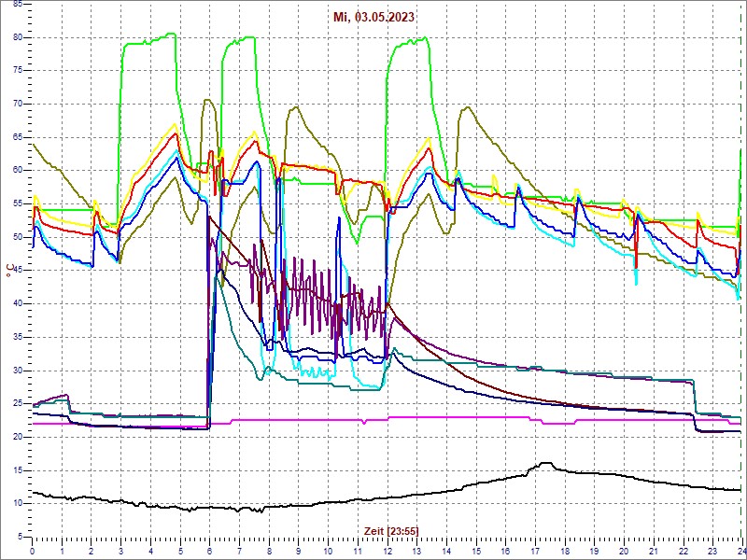
Task: Select the 35 value on temperature axis
Action: point(17,337)
